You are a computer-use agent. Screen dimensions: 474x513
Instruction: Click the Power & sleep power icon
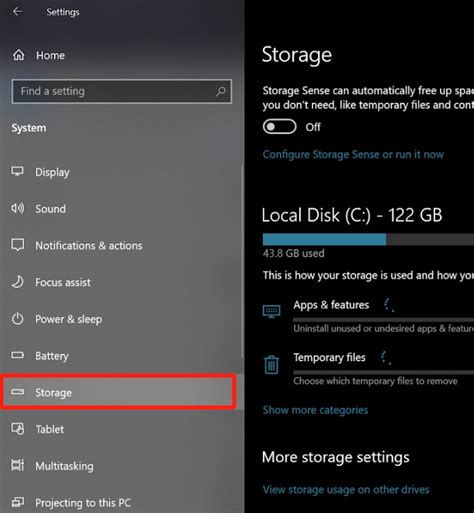[18, 319]
